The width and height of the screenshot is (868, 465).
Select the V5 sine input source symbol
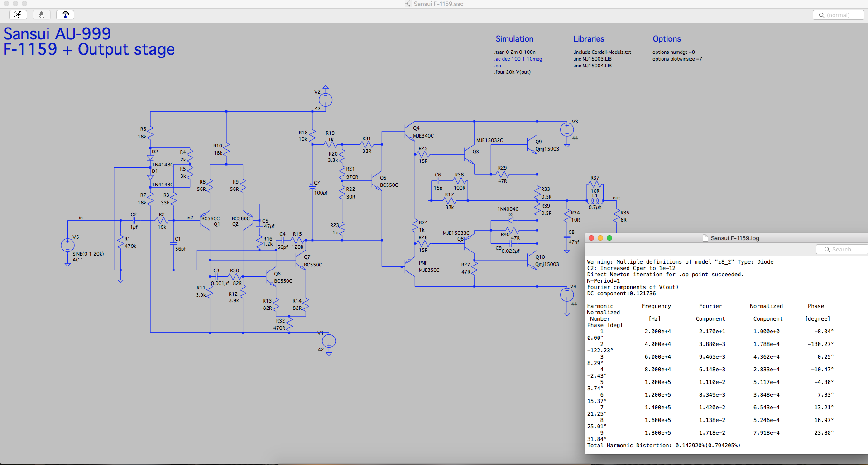[67, 245]
